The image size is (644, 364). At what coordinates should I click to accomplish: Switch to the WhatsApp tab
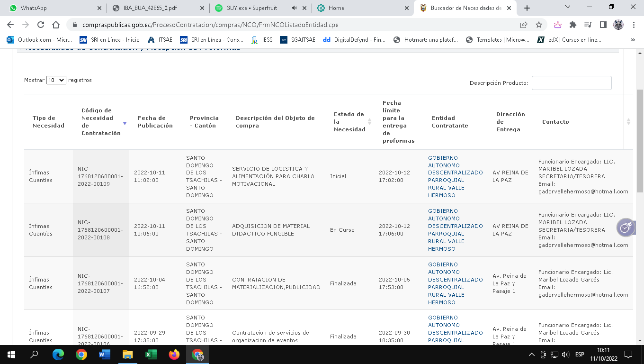click(x=52, y=8)
